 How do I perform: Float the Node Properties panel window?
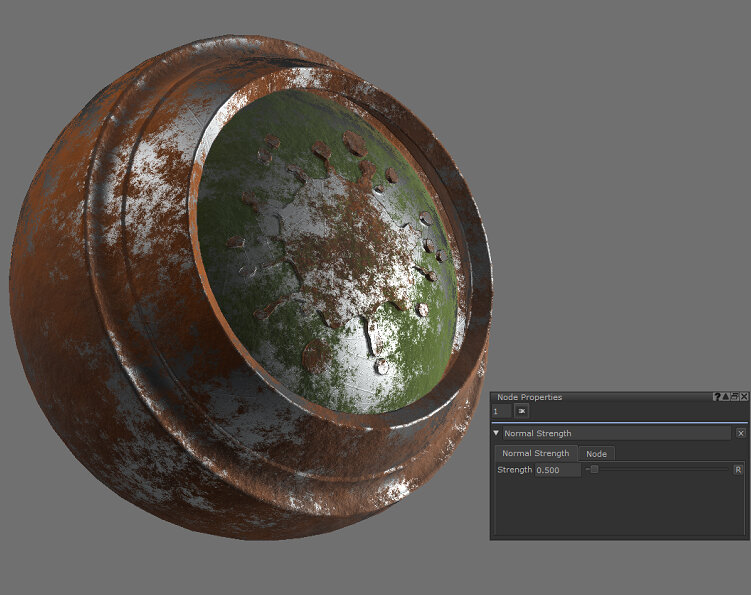(734, 397)
